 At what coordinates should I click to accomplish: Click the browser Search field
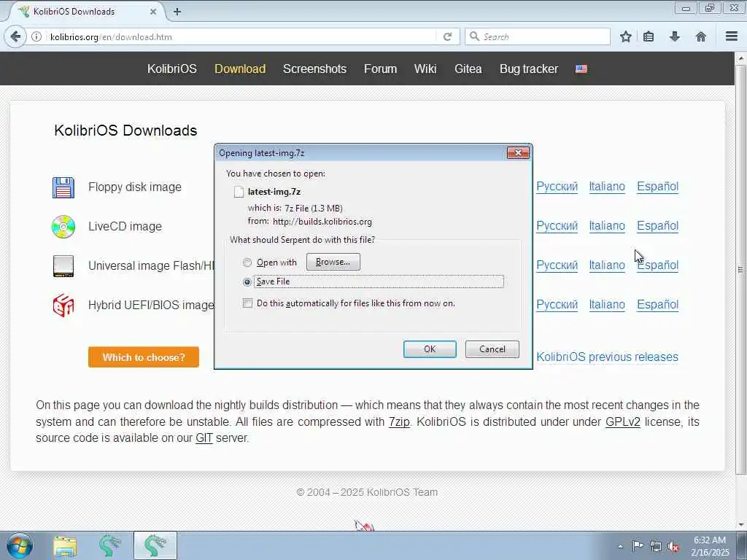coord(538,36)
